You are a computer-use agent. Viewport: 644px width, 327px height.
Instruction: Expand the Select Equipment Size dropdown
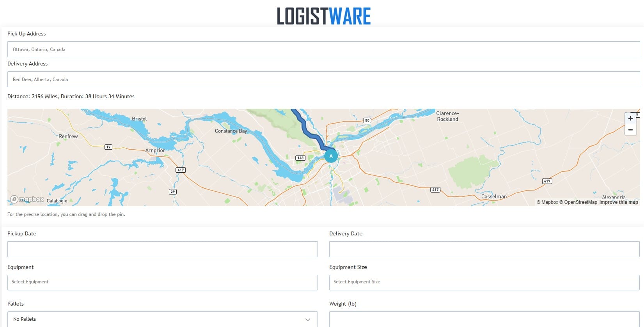coord(484,282)
